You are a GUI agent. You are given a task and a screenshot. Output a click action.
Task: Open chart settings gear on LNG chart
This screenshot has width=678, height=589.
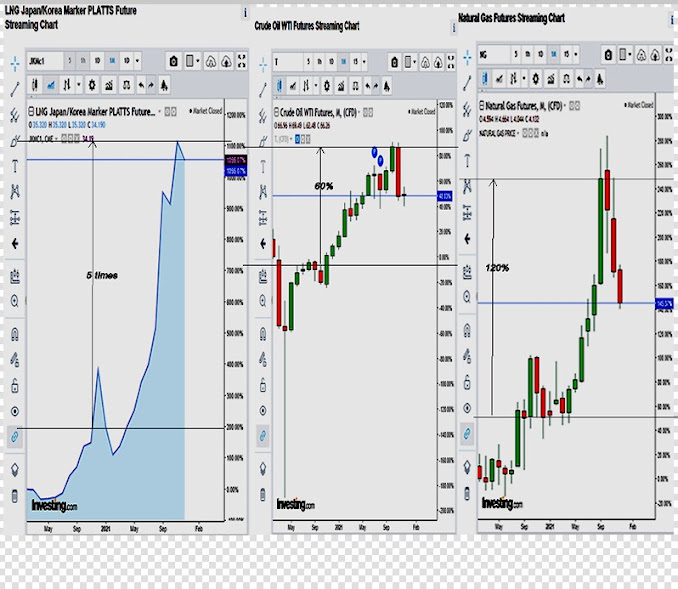point(92,85)
